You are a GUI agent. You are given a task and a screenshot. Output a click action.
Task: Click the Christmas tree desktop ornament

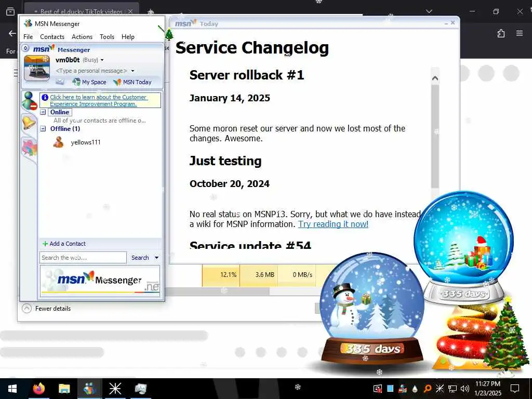tap(506, 336)
